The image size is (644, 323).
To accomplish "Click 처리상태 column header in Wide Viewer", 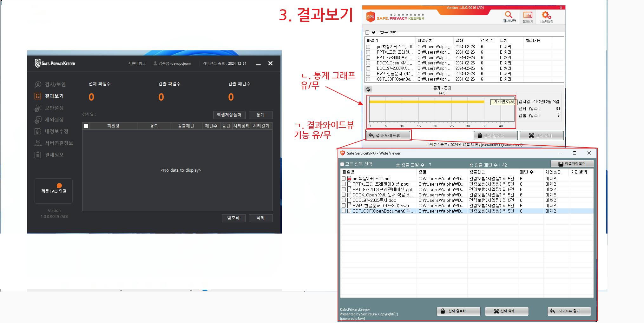I will tap(556, 172).
